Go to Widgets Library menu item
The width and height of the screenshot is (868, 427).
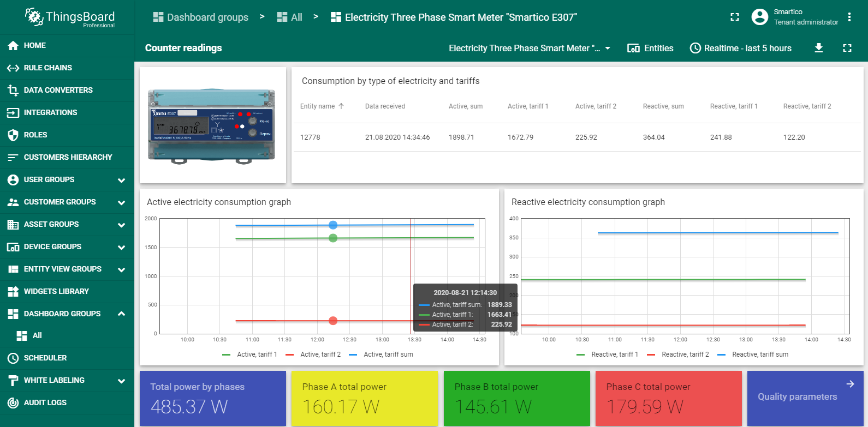[x=56, y=291]
